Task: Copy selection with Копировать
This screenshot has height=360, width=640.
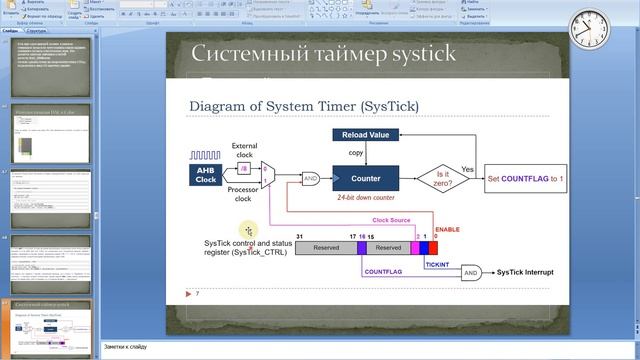Action: pos(36,9)
